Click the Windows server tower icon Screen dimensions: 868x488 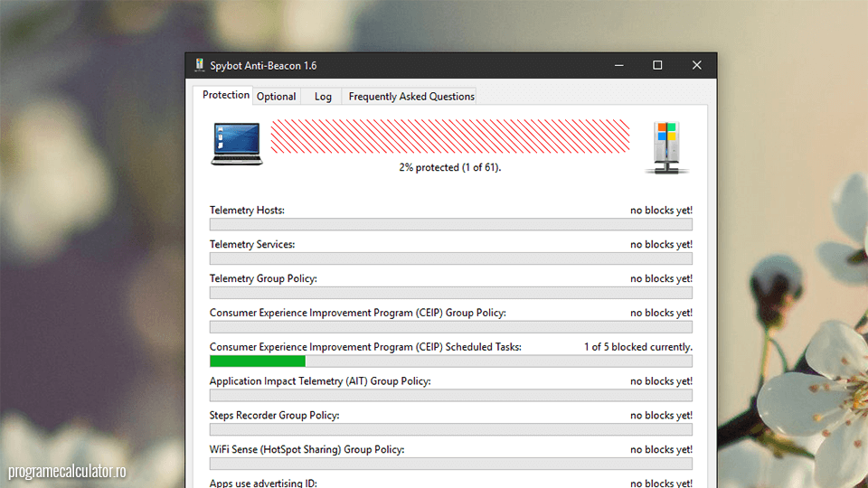click(666, 147)
